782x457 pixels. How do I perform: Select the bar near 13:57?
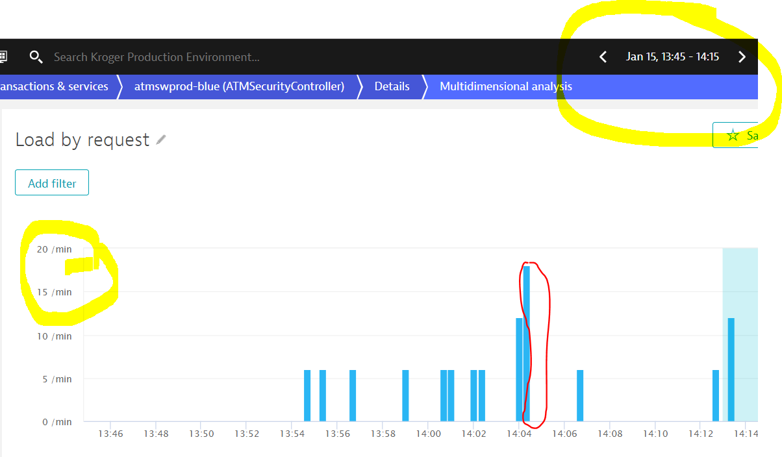(353, 395)
